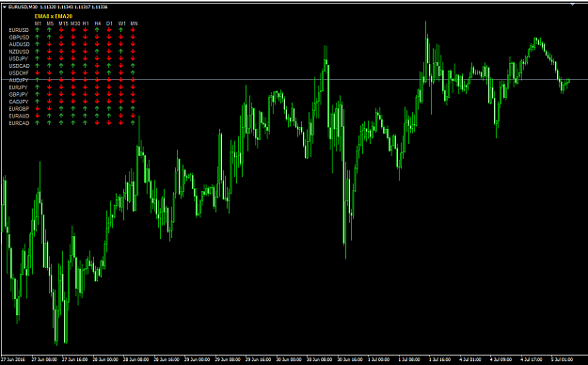Click the EURAUD W1 red down arrow
Image resolution: width=588 pixels, height=365 pixels.
click(x=120, y=116)
